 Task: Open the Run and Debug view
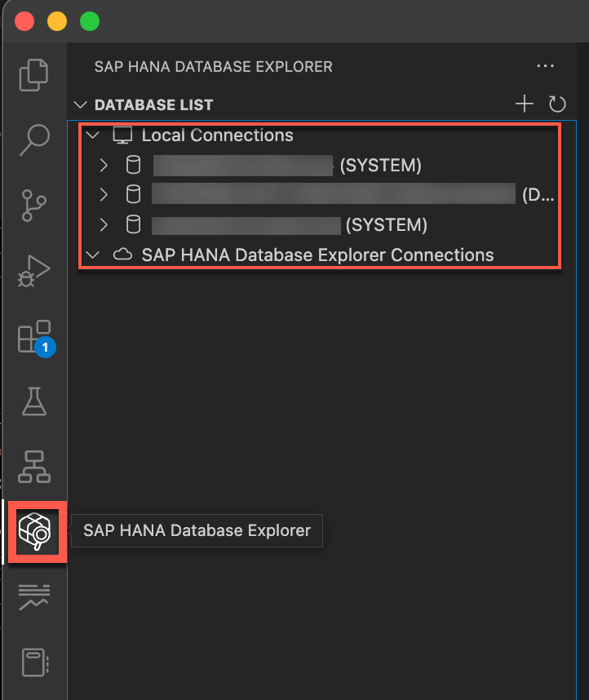(34, 271)
